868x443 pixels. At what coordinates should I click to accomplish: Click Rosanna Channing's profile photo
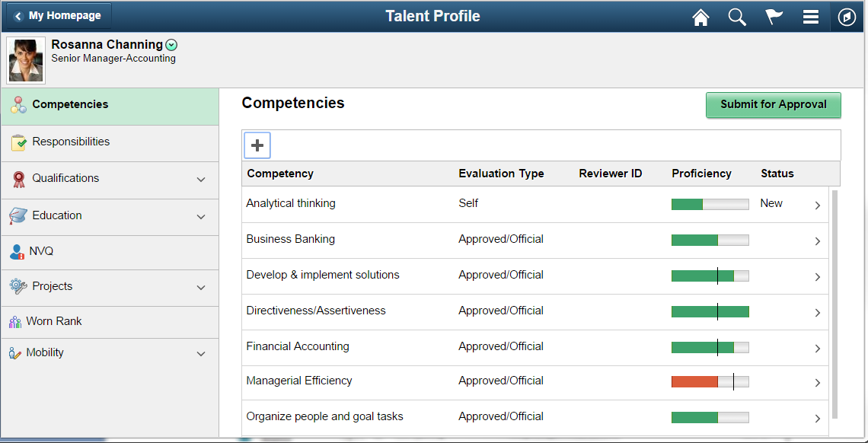coord(26,61)
